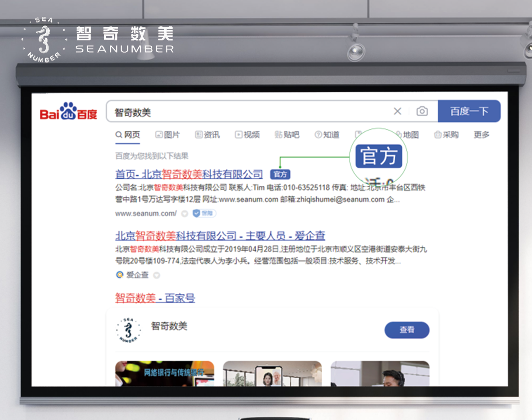Switch to the 图片 tab

167,135
